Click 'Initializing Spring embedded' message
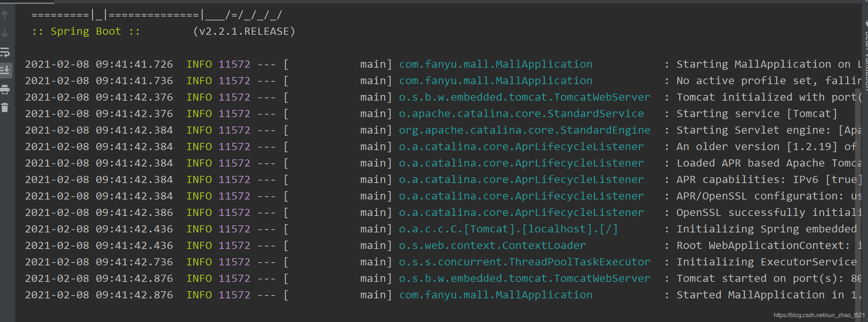This screenshot has width=868, height=322. point(767,229)
